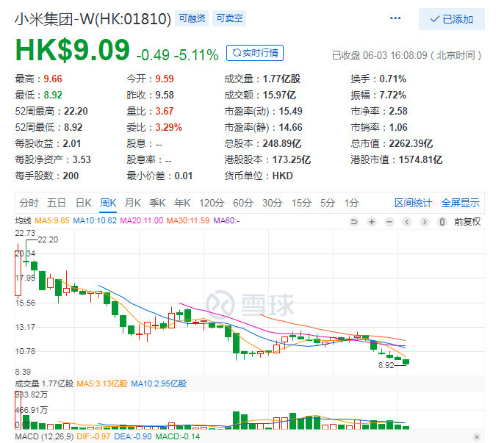This screenshot has height=443, width=504.
Task: Click the DIF:-0.97 indicator value
Action: (x=93, y=437)
